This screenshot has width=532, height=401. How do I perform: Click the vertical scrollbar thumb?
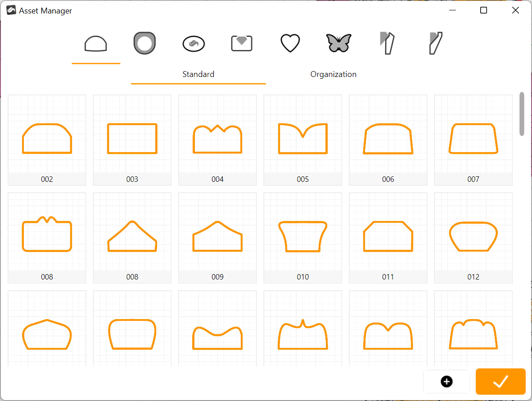[522, 113]
